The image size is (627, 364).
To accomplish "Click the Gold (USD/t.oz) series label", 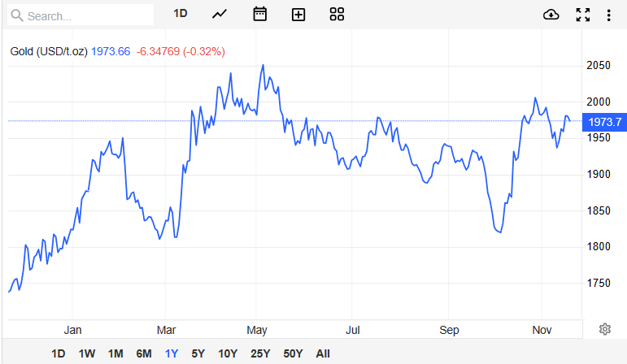I will click(49, 51).
